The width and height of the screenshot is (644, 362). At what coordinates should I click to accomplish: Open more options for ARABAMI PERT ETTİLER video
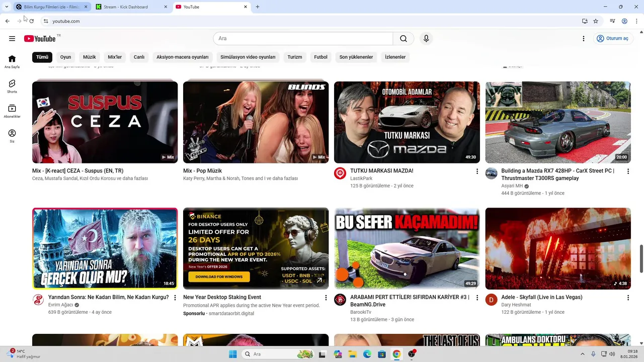click(477, 298)
